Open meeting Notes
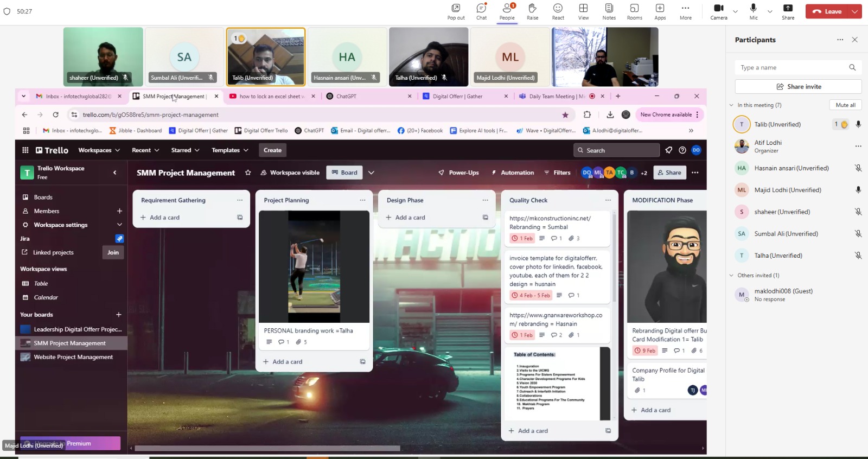 (x=609, y=11)
